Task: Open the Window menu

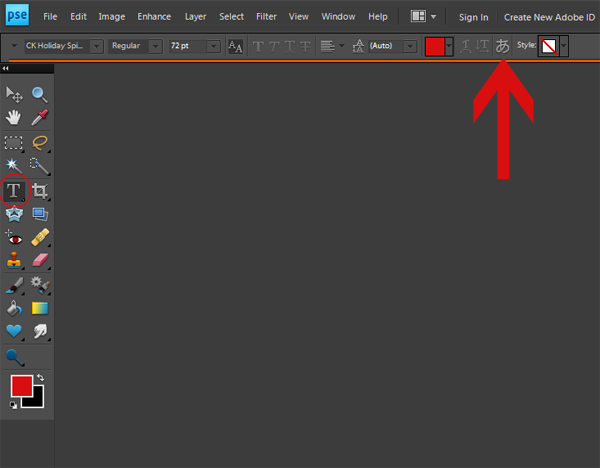Action: click(x=338, y=17)
